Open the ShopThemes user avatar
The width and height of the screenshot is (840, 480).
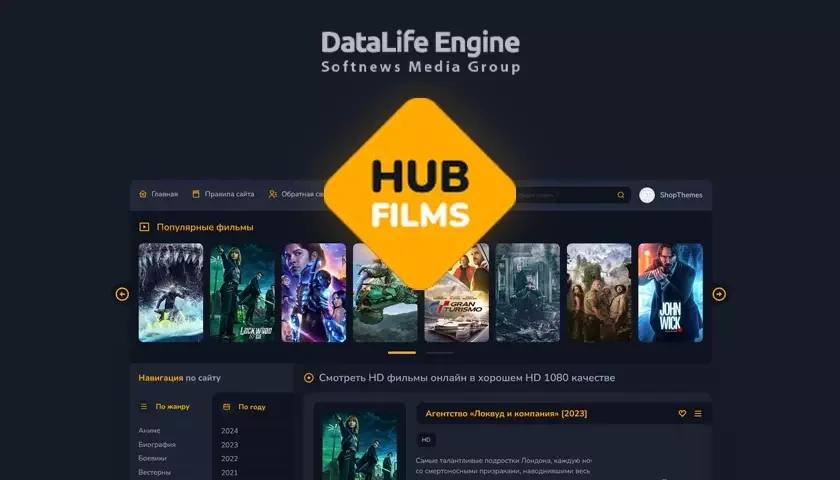pos(647,195)
